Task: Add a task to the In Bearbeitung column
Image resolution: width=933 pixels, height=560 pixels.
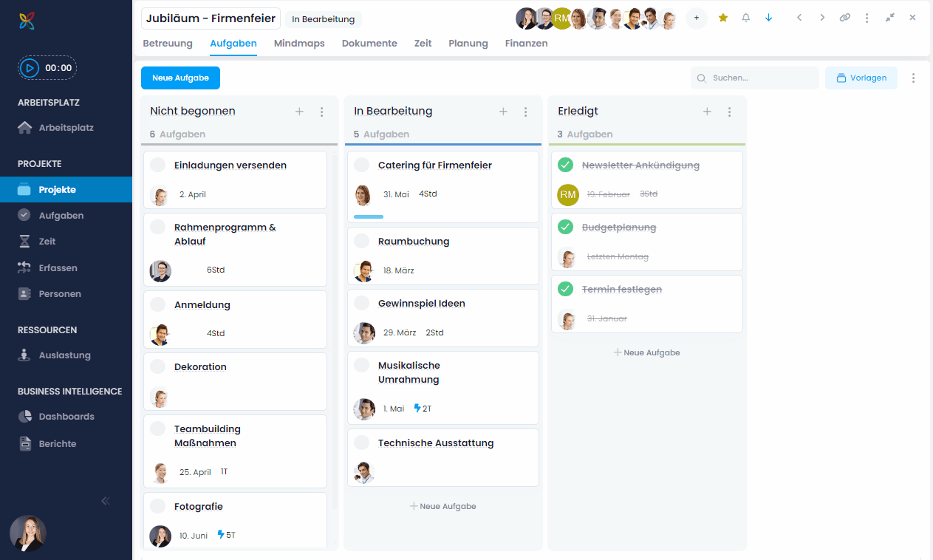Action: (503, 112)
